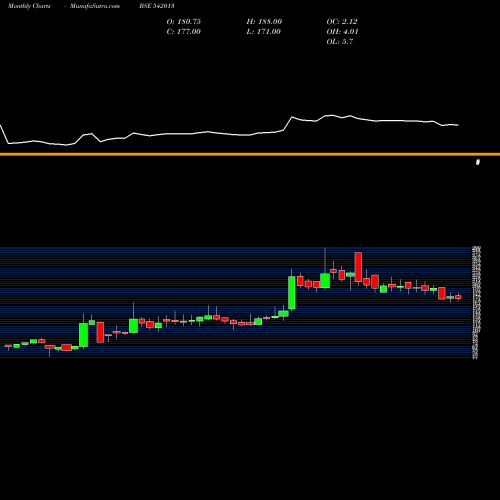
Task: Select the OH: 4.01 value
Action: click(342, 32)
